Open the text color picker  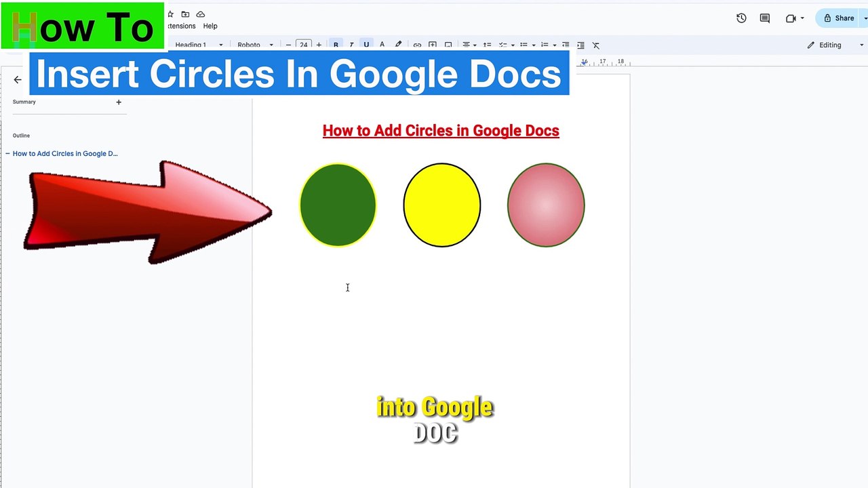(382, 45)
